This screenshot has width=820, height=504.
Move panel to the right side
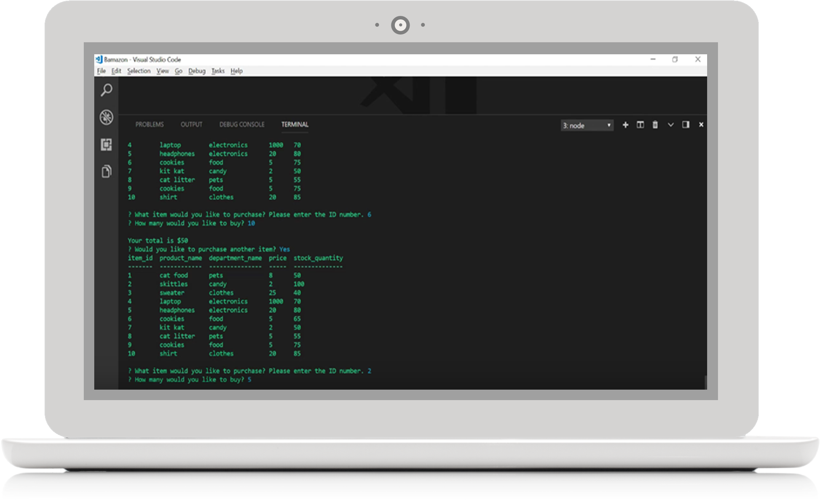click(686, 124)
